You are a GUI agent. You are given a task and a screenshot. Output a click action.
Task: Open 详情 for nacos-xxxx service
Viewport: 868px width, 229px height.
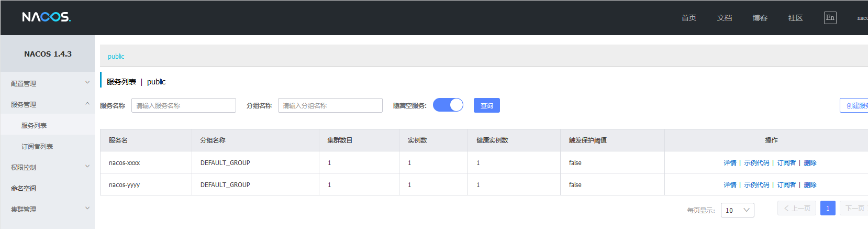click(730, 163)
